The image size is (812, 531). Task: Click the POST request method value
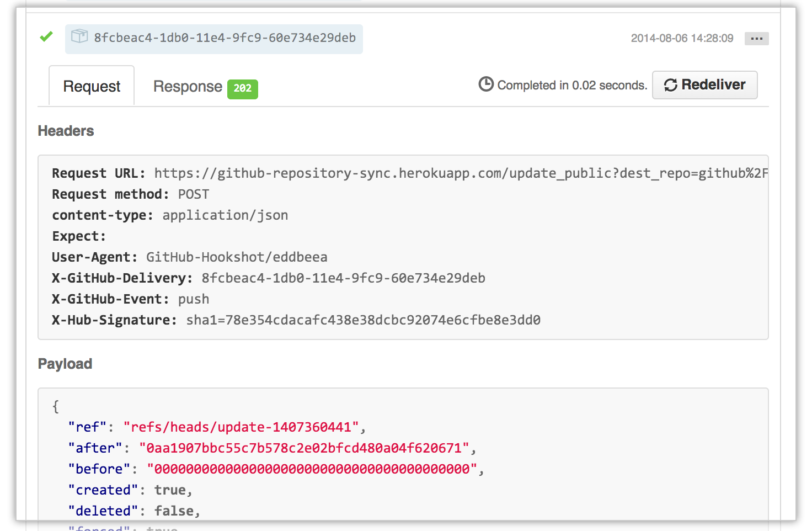coord(193,194)
